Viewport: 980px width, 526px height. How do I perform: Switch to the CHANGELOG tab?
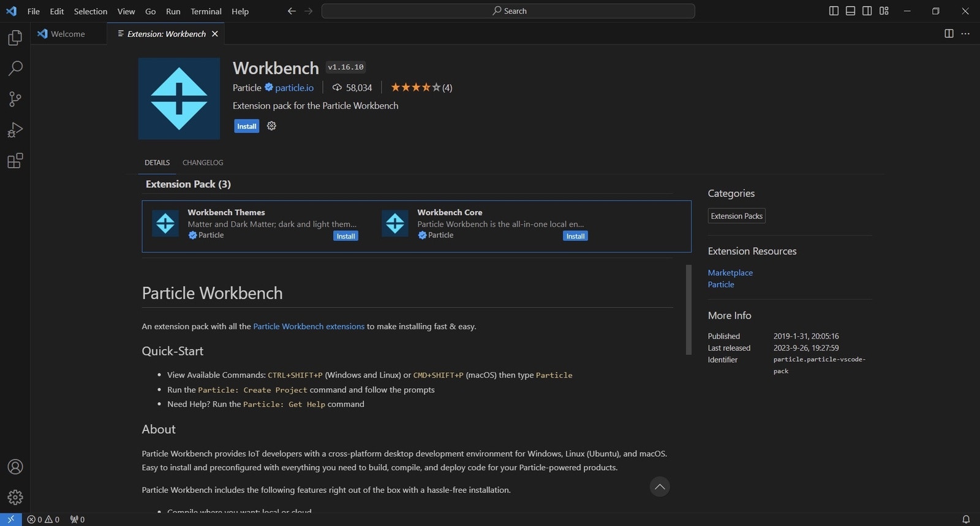(x=203, y=162)
